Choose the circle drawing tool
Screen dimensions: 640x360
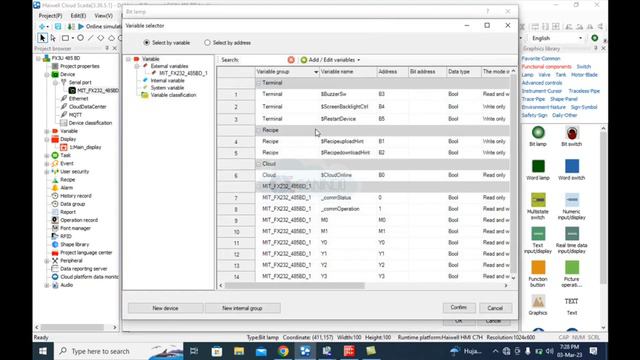coord(80,38)
